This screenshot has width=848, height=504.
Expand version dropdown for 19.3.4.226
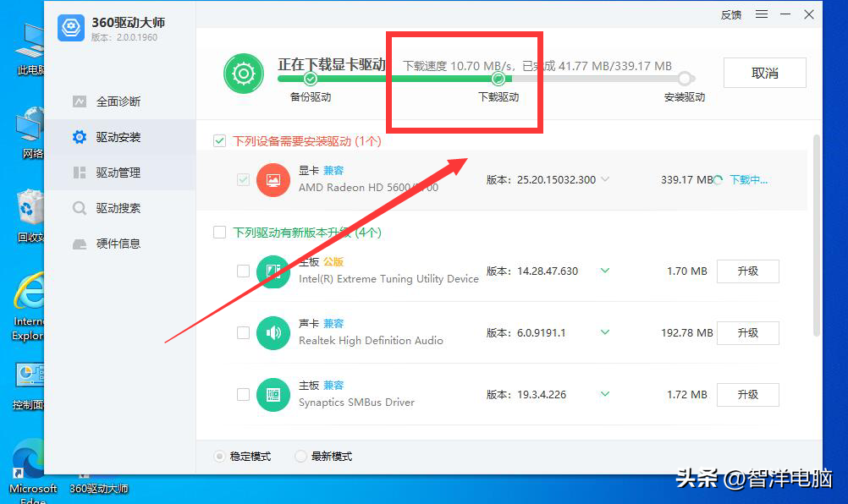pyautogui.click(x=604, y=394)
